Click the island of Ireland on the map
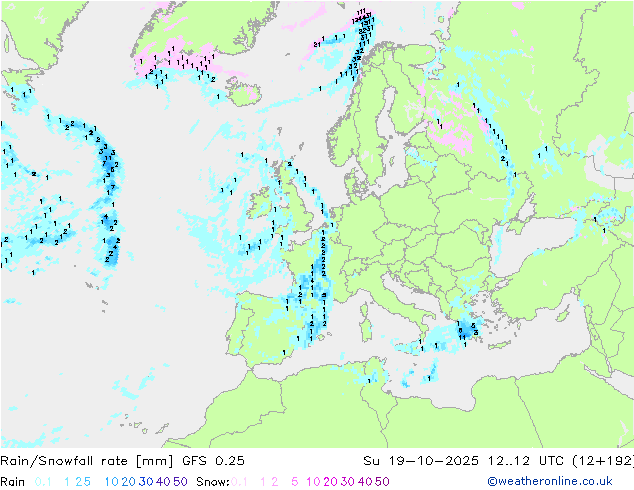Viewport: 634px width, 490px height. coord(260,203)
